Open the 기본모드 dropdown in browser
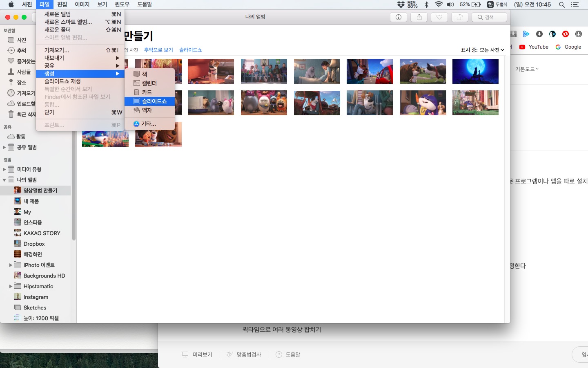Image resolution: width=588 pixels, height=368 pixels. point(527,69)
